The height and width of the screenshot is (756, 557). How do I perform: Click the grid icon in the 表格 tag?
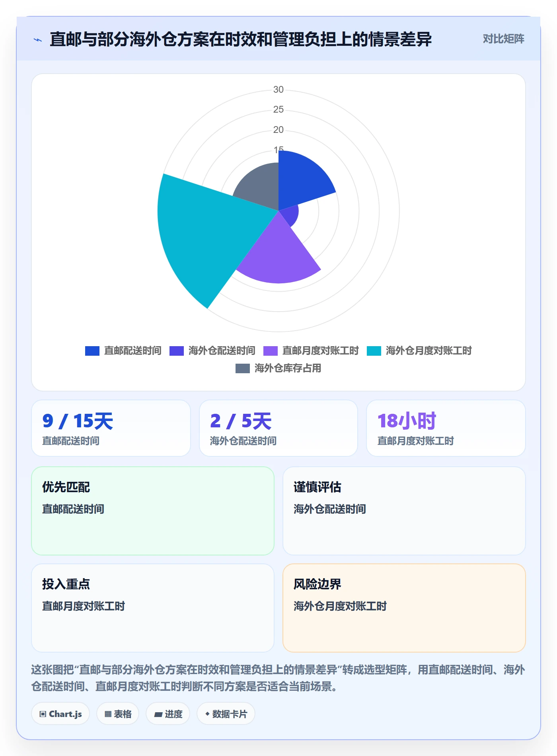coord(108,714)
